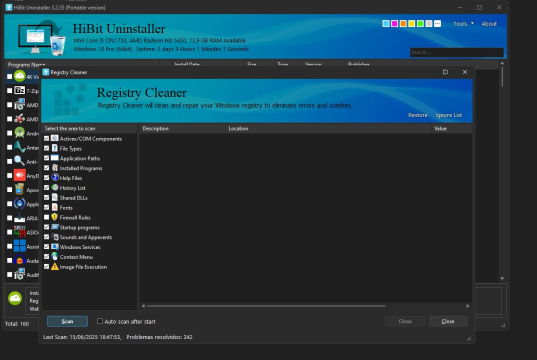This screenshot has height=360, width=537.
Task: Choose the magenta theme color swatch
Action: pos(395,24)
